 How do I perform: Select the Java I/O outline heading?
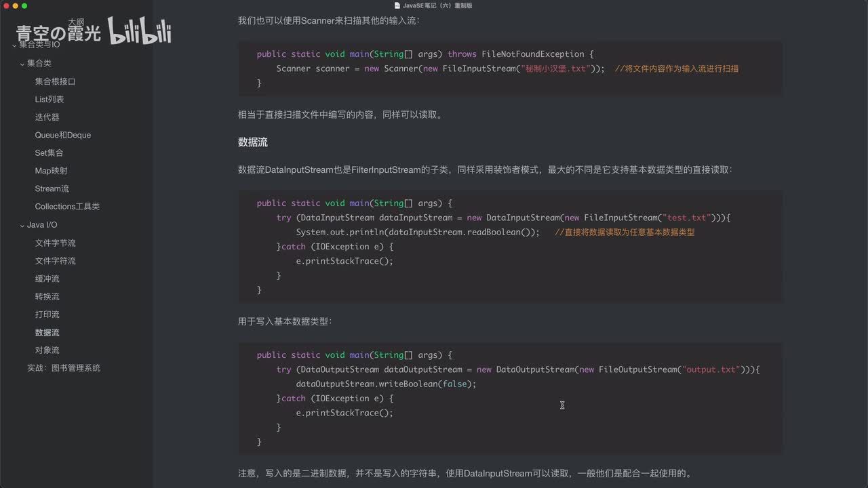pyautogui.click(x=42, y=224)
